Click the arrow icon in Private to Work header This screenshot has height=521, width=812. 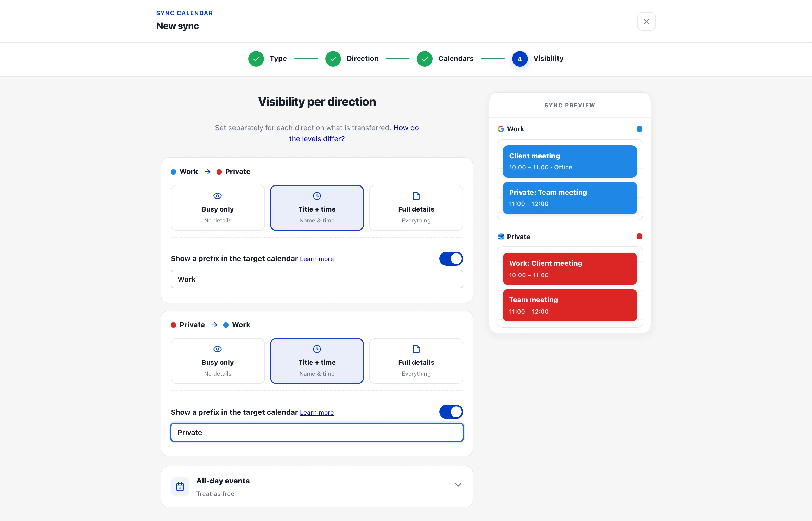click(214, 325)
